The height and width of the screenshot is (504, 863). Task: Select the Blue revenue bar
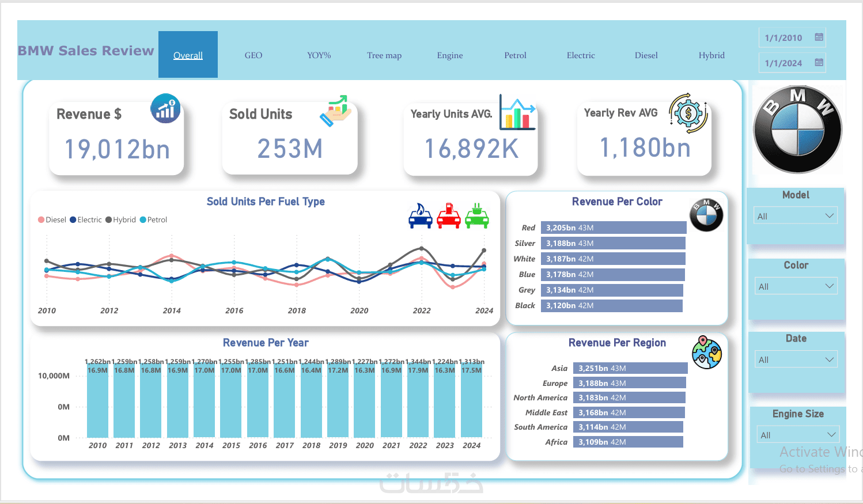613,274
